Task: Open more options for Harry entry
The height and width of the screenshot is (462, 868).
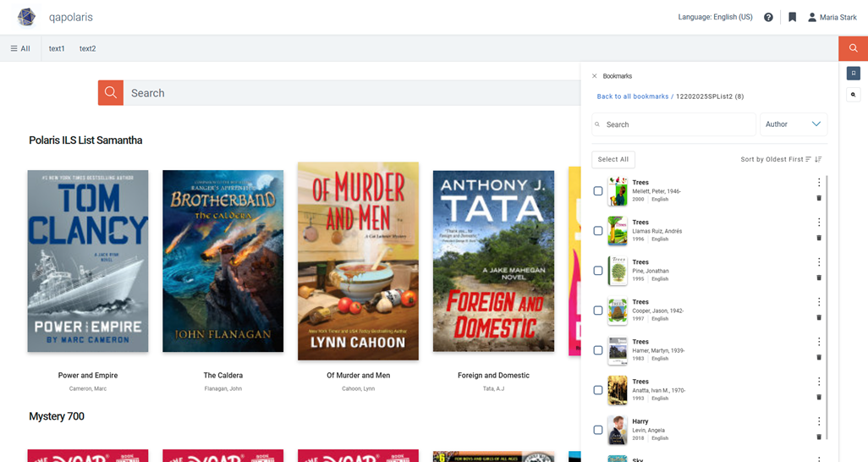Action: pos(819,421)
